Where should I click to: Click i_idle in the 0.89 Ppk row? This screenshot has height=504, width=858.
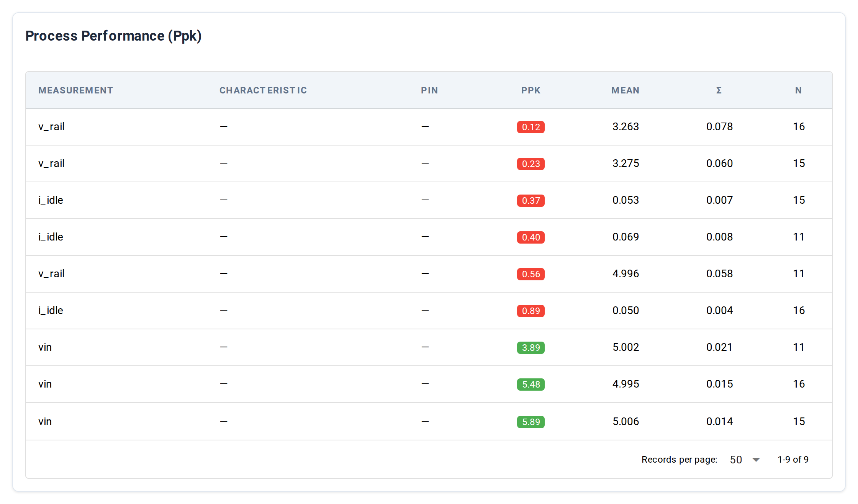(51, 311)
